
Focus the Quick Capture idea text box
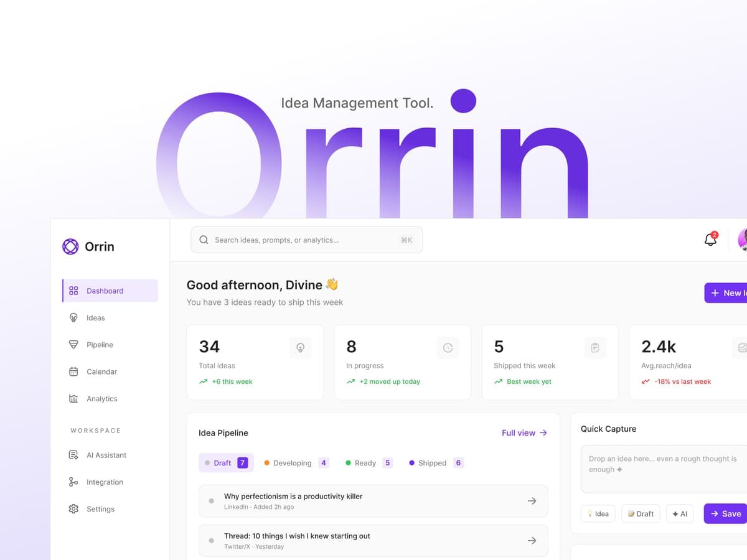tap(664, 469)
